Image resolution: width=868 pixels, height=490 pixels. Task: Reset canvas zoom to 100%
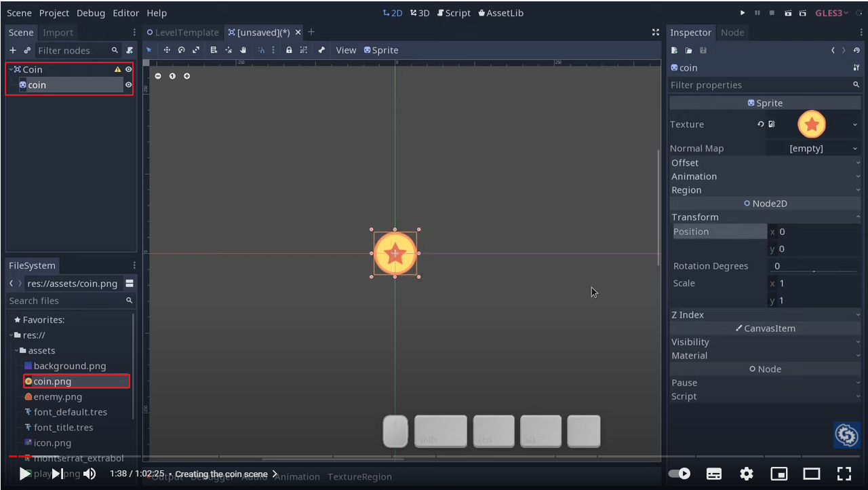pyautogui.click(x=172, y=76)
